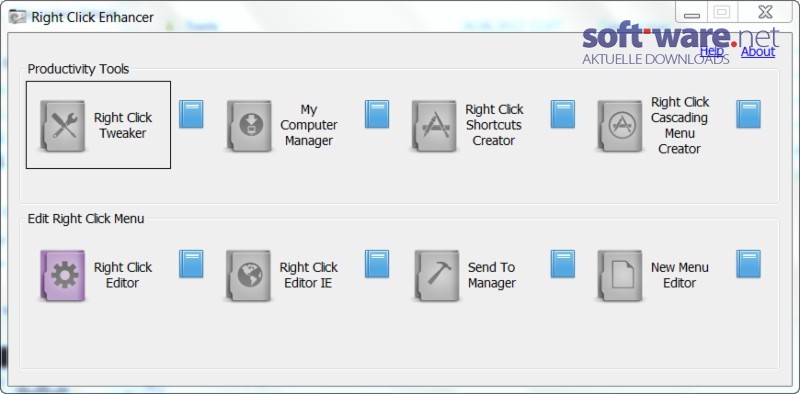This screenshot has width=800, height=394.
Task: Open the Send To Manager hammer icon
Action: coord(436,276)
